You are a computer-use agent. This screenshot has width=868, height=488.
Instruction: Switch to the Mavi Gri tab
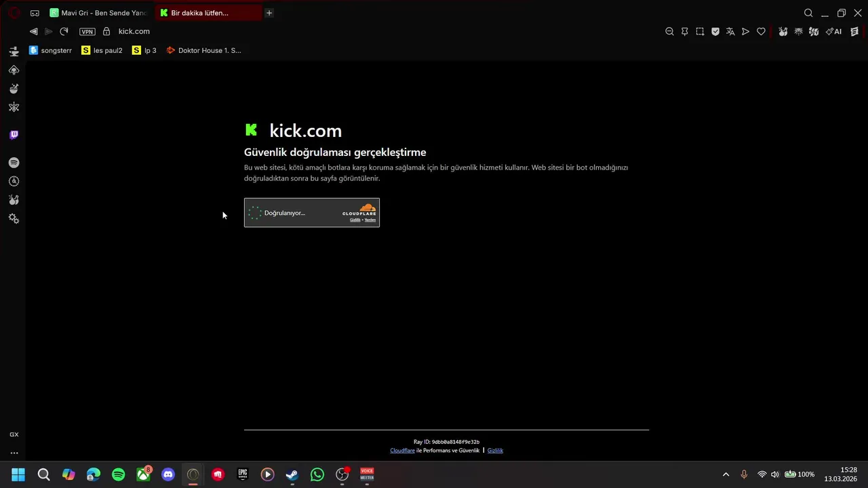(99, 13)
